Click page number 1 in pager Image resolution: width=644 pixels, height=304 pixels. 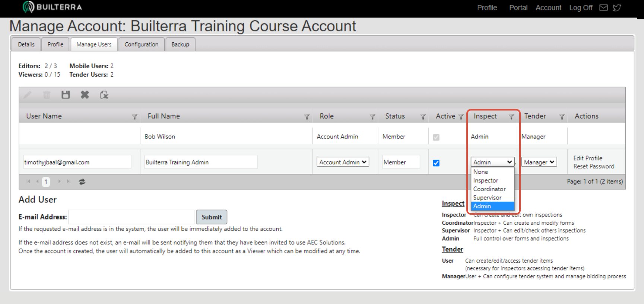point(46,182)
